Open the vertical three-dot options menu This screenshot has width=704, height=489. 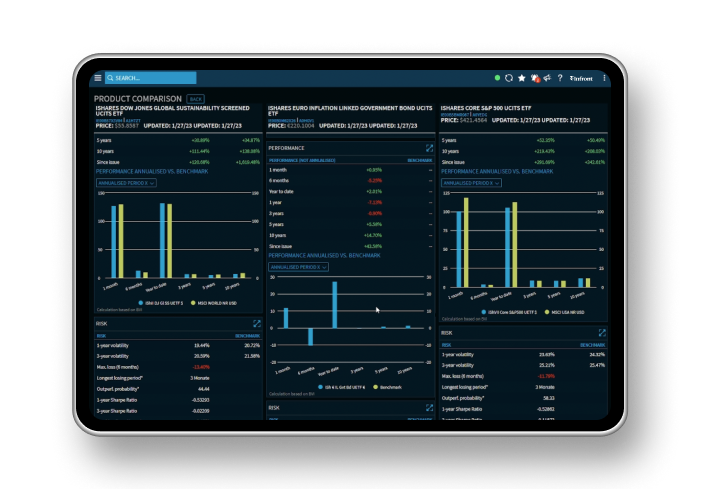point(604,78)
